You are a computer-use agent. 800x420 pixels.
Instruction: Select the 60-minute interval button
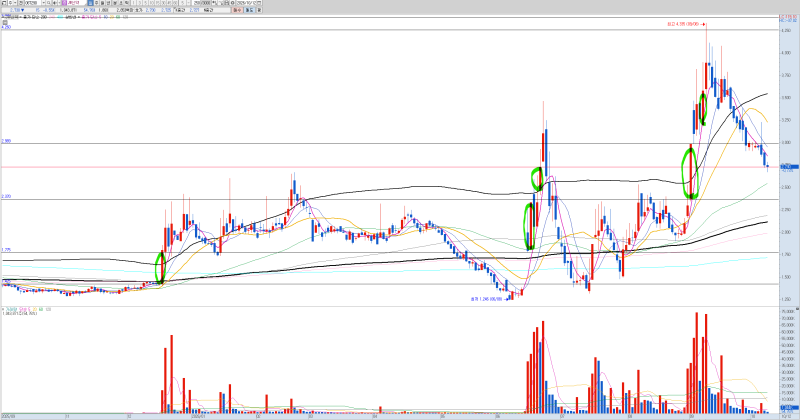[175, 3]
